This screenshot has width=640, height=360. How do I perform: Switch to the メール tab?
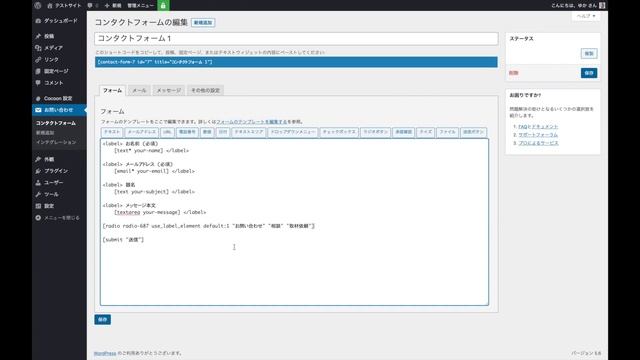click(x=139, y=90)
